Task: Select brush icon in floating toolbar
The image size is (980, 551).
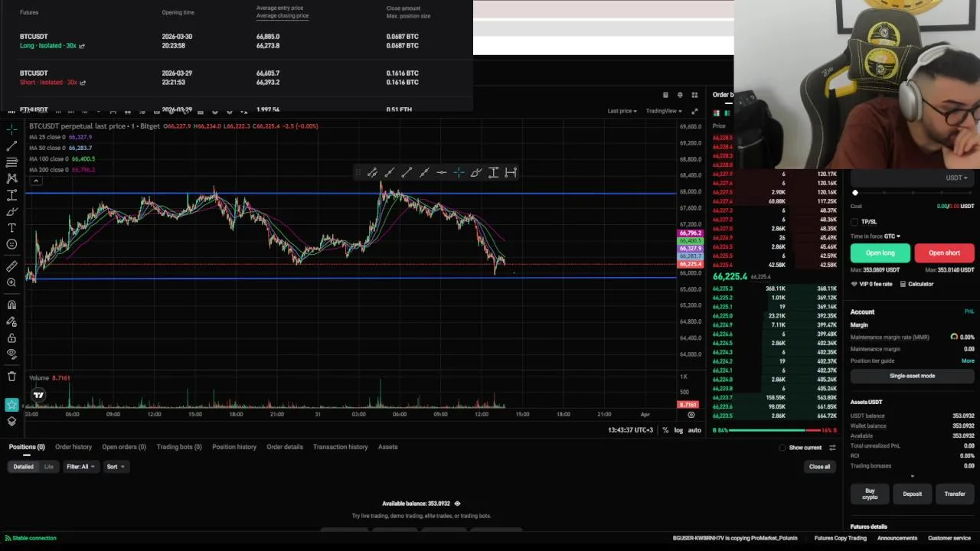Action: (476, 172)
